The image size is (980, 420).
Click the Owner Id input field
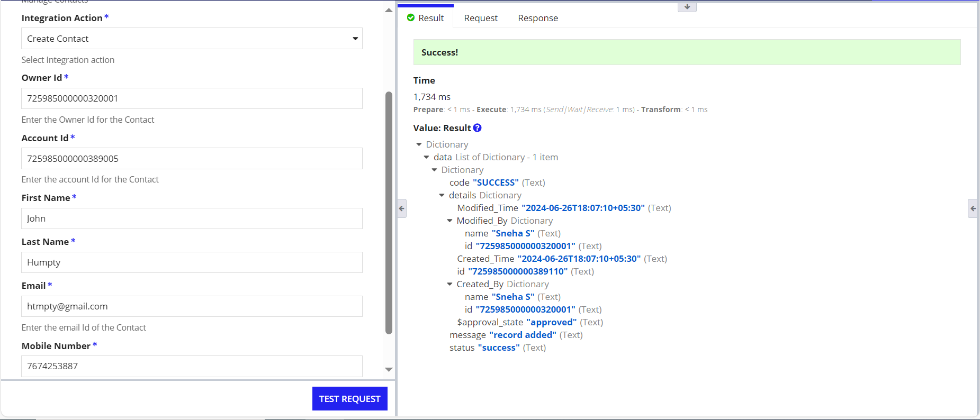click(192, 98)
